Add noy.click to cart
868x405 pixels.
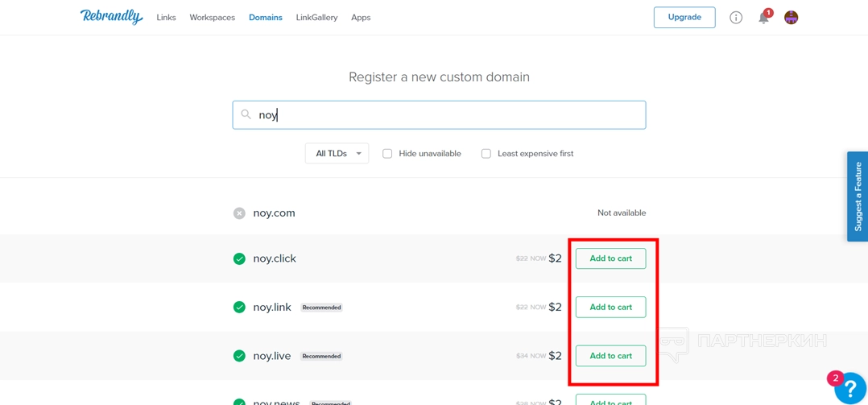(610, 258)
